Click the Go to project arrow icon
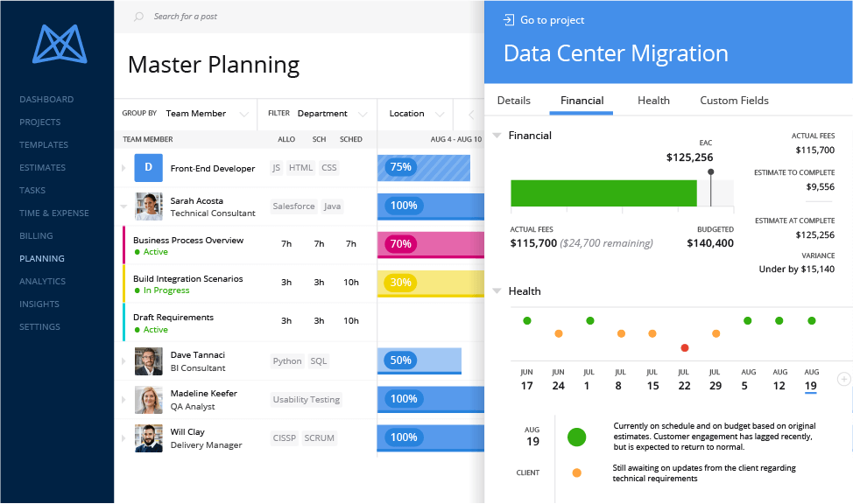853x504 pixels. tap(509, 20)
